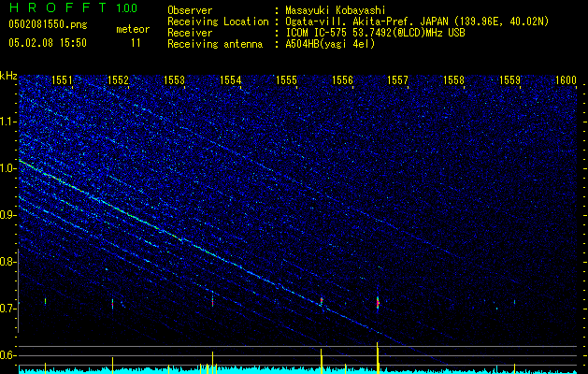The height and width of the screenshot is (374, 588).
Task: Click the 0.6 kHz axis label
Action: (7, 355)
